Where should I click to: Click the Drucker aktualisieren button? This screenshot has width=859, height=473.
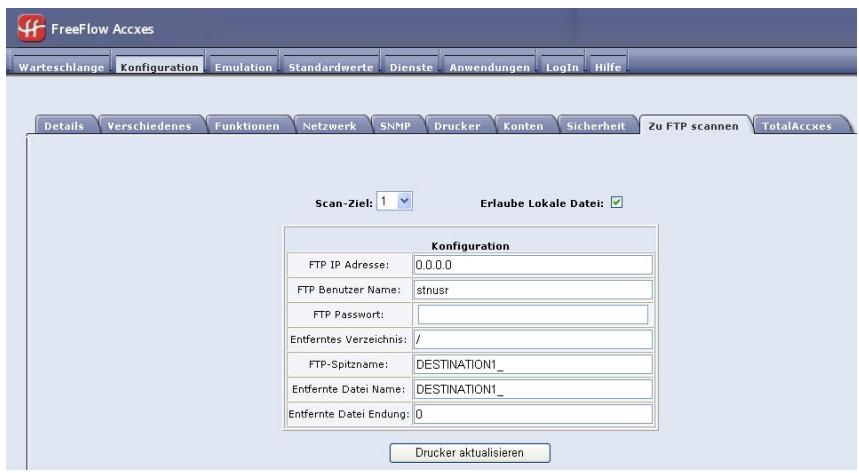[469, 453]
